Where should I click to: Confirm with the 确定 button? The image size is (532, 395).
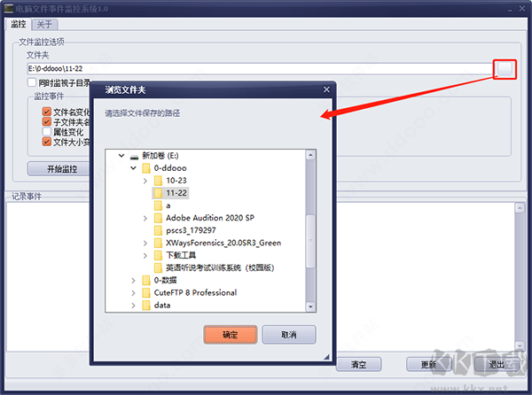[231, 335]
